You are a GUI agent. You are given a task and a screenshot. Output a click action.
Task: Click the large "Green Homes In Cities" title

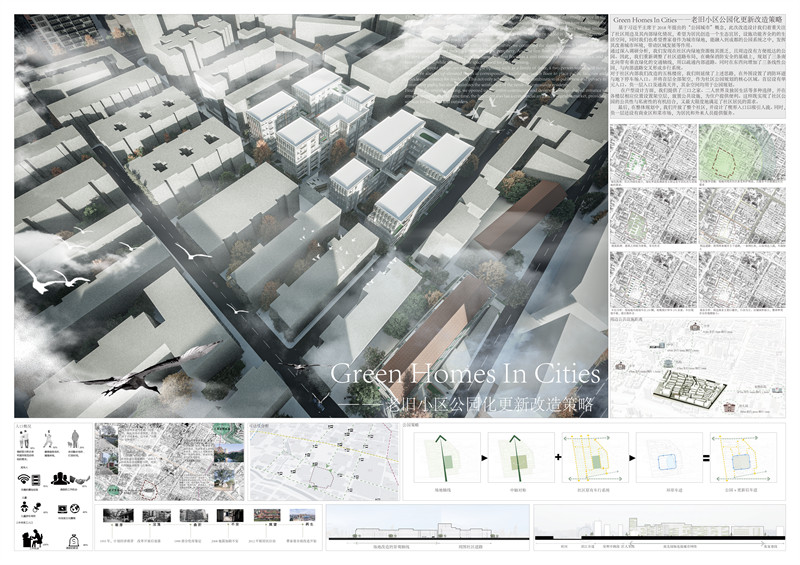click(x=464, y=375)
